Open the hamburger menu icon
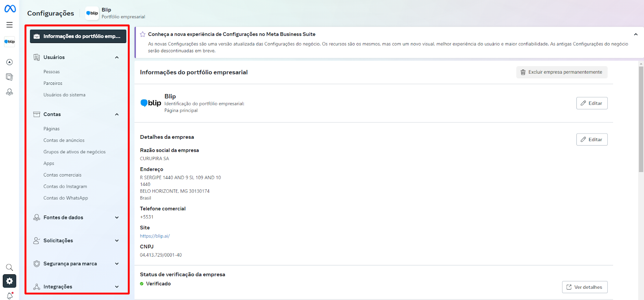The image size is (644, 300). (9, 25)
